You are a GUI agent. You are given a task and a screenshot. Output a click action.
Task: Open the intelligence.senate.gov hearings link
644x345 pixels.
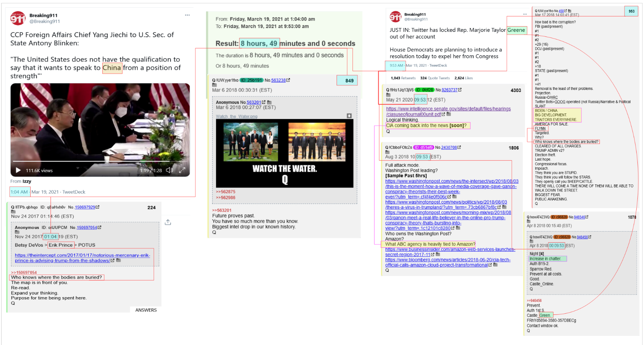tap(448, 112)
